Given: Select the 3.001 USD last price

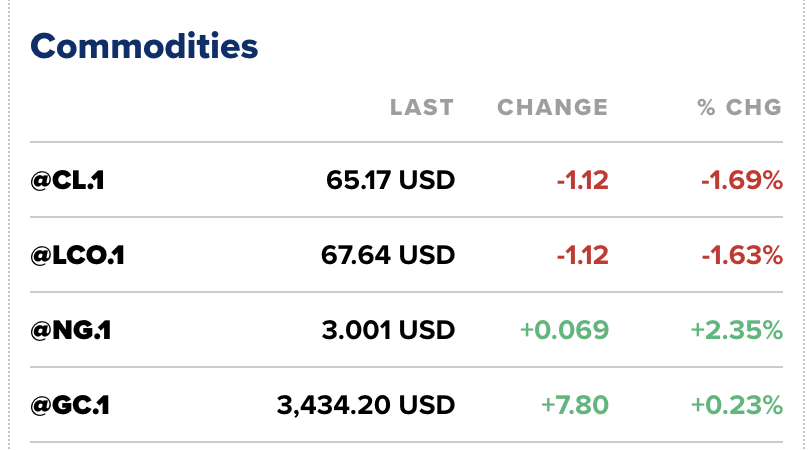Looking at the screenshot, I should [x=387, y=330].
